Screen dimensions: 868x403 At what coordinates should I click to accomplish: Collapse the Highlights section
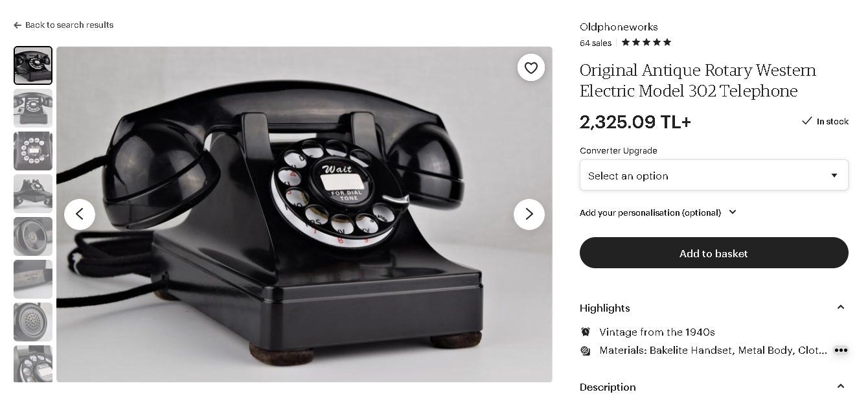click(x=841, y=307)
